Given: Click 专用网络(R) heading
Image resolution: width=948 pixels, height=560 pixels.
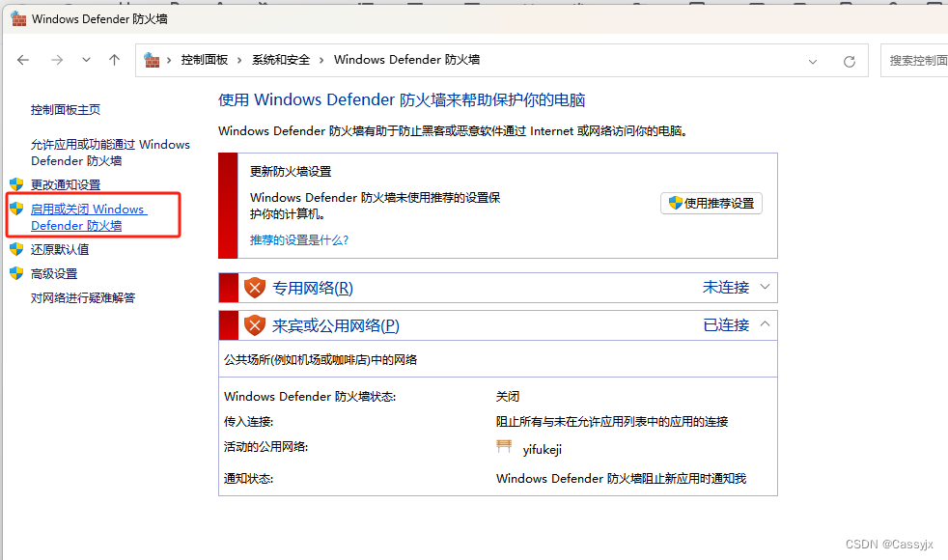Looking at the screenshot, I should (x=313, y=288).
